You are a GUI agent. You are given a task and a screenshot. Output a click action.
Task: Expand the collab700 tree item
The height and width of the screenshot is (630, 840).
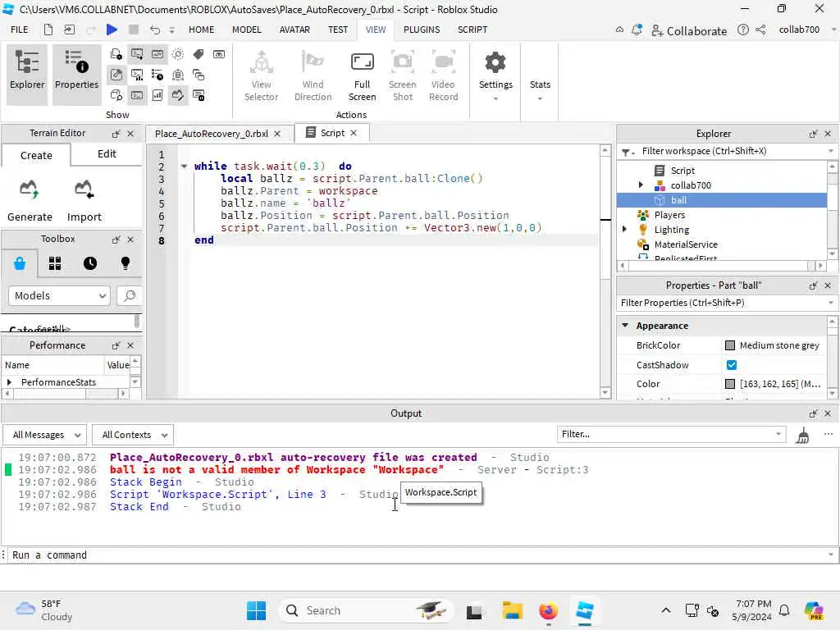(x=641, y=185)
